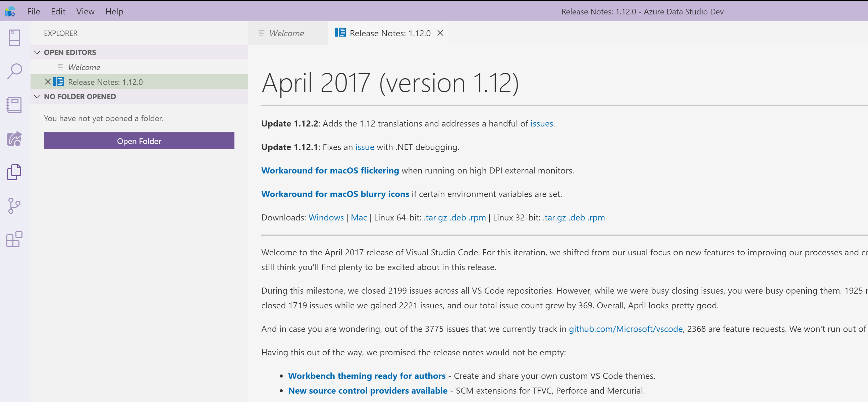868x402 pixels.
Task: Follow the github.com/Microsoft/vscode link
Action: click(626, 329)
